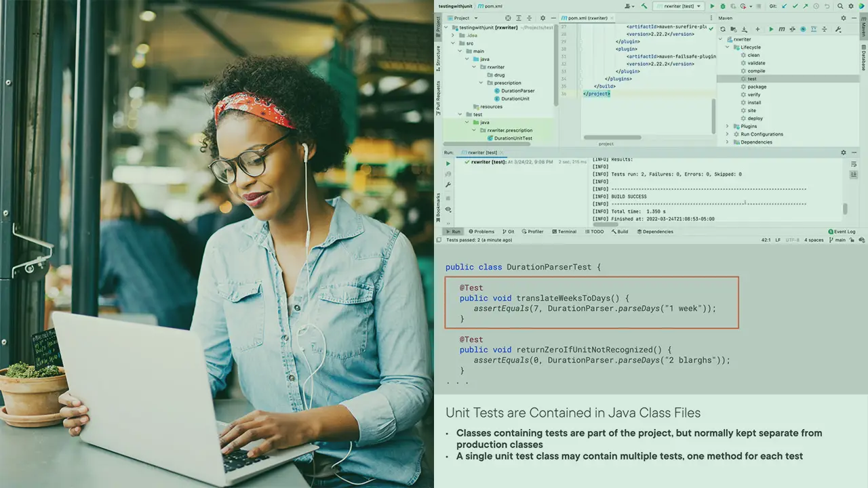This screenshot has height=488, width=868.
Task: Expand the Plugins node in Maven
Action: (728, 126)
